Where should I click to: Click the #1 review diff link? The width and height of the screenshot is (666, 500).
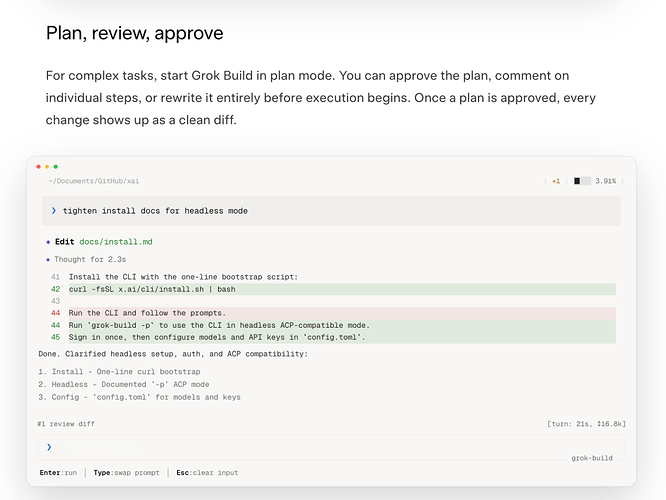[66, 424]
